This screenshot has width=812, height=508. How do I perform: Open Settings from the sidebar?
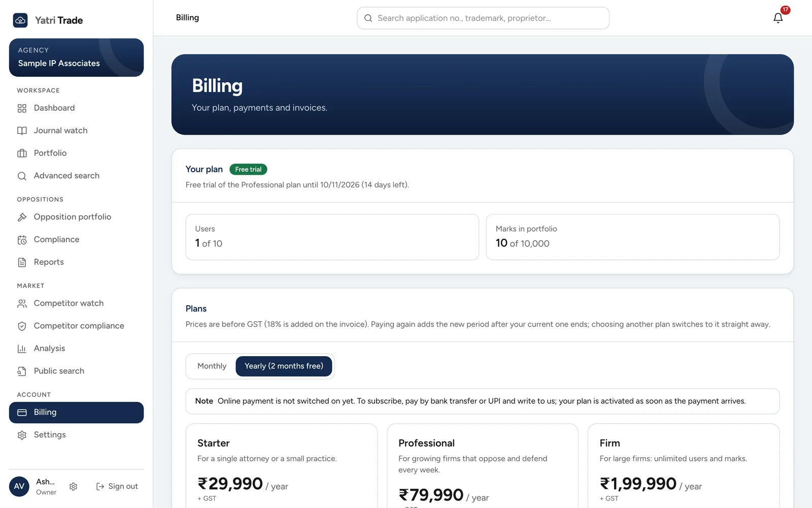(76, 435)
